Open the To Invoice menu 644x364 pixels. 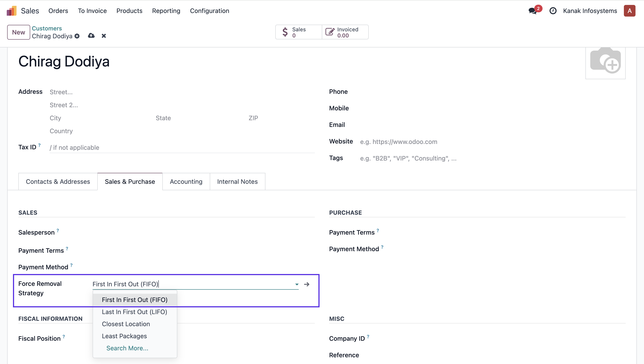tap(92, 11)
